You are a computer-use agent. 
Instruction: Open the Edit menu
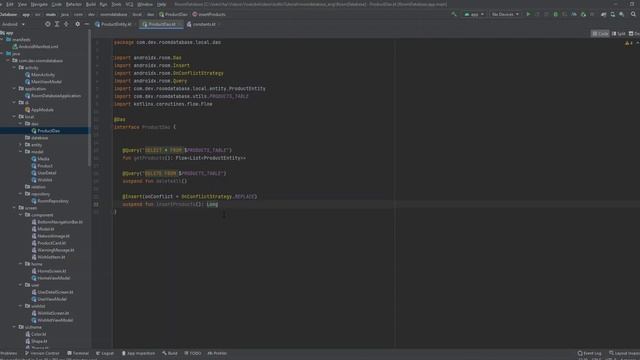9,4
